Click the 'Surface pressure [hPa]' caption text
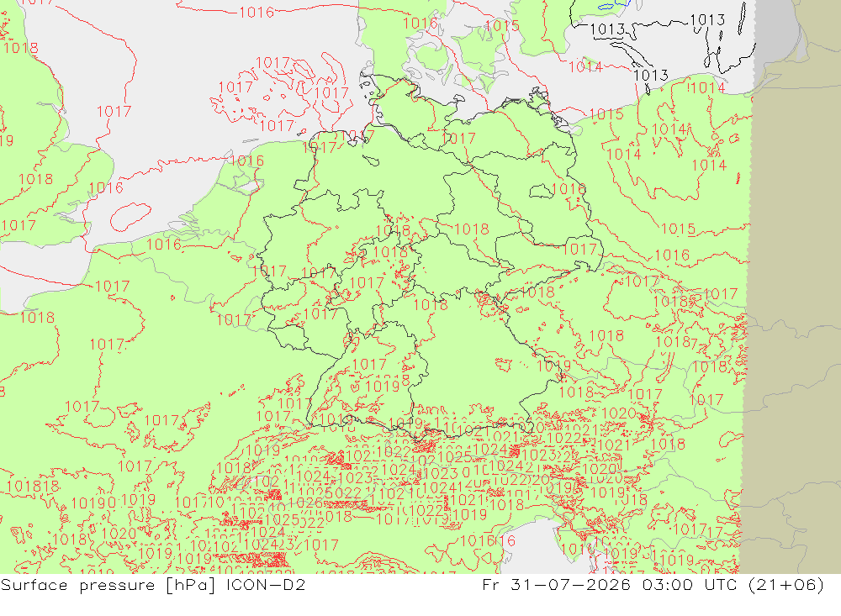Screen dimensions: 841x616 tap(108, 584)
